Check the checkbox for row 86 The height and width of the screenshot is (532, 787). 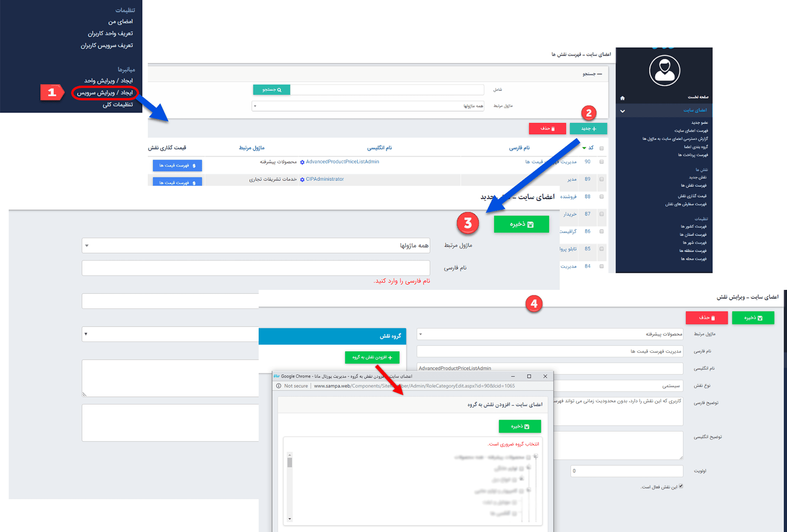pyautogui.click(x=602, y=231)
